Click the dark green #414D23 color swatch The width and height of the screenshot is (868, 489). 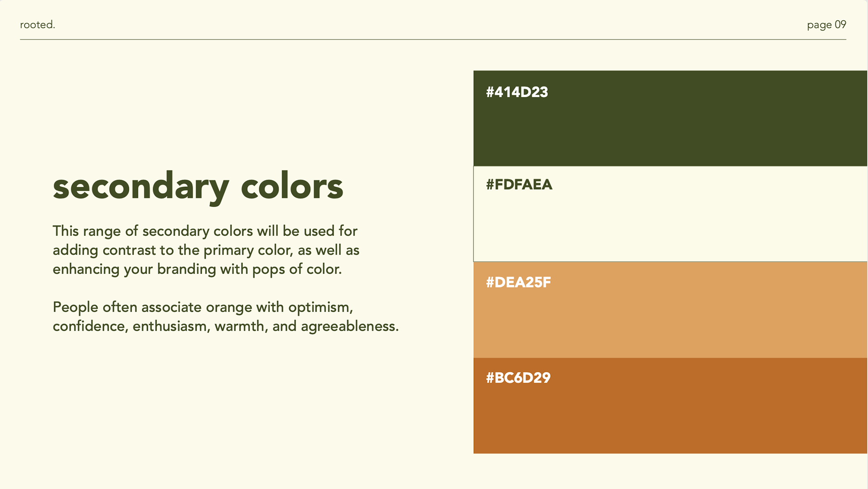pos(670,118)
